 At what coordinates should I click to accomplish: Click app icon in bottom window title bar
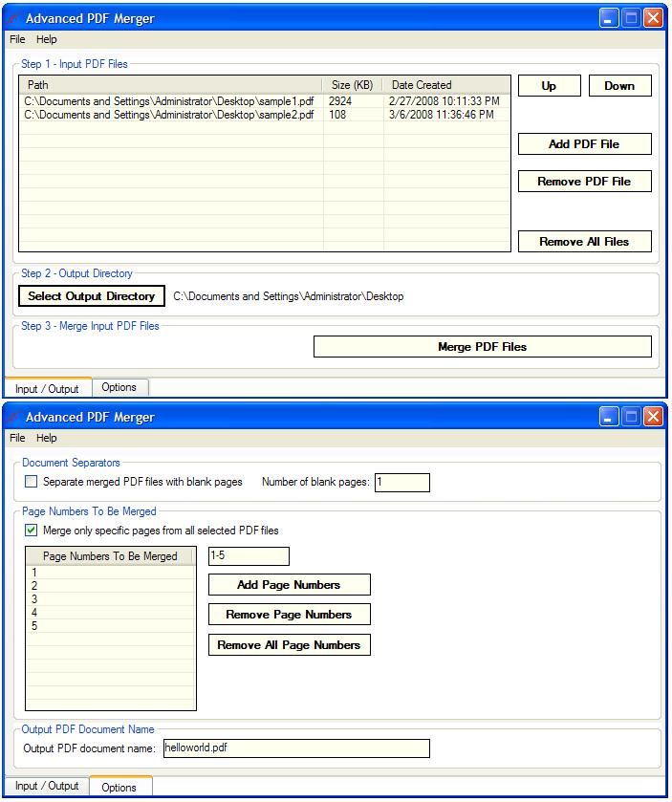coord(14,417)
